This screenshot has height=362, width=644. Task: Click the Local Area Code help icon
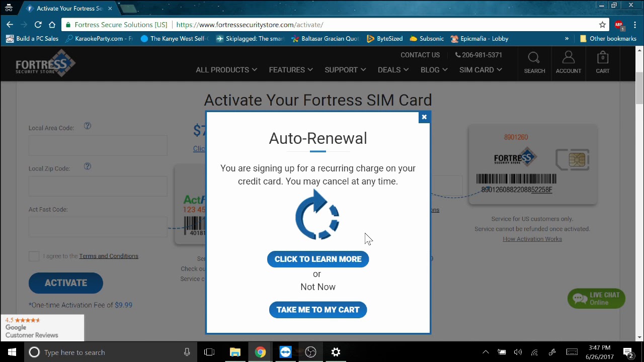(x=88, y=126)
